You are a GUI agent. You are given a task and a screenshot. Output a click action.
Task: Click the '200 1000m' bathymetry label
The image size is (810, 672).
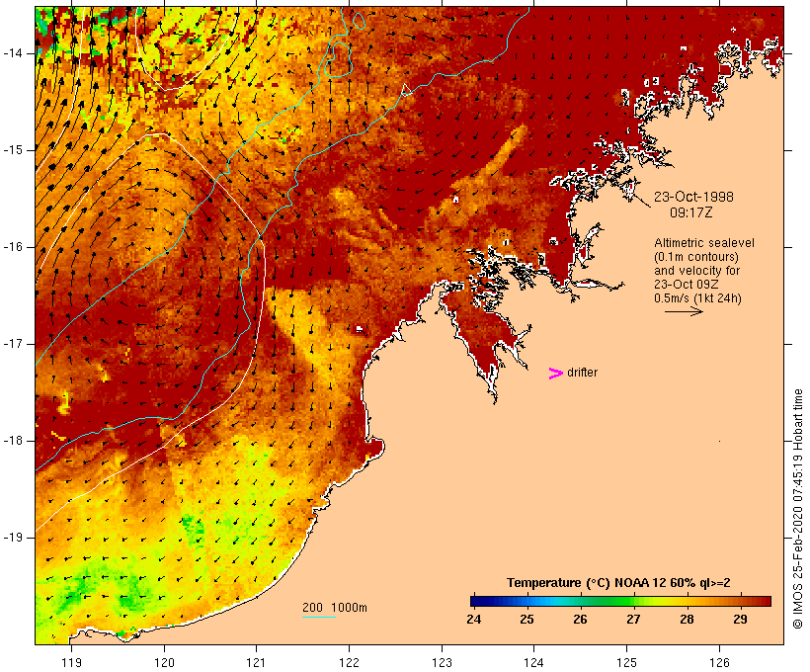[335, 608]
